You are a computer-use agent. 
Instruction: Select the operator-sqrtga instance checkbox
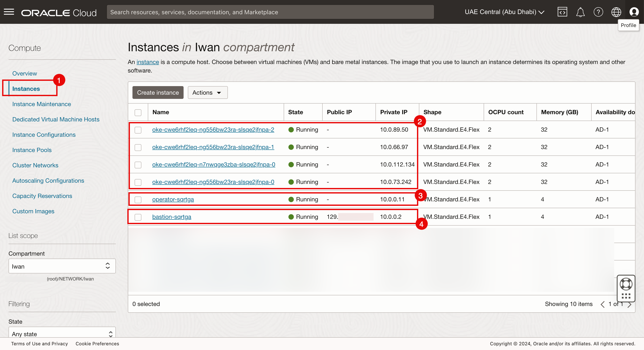pyautogui.click(x=138, y=199)
